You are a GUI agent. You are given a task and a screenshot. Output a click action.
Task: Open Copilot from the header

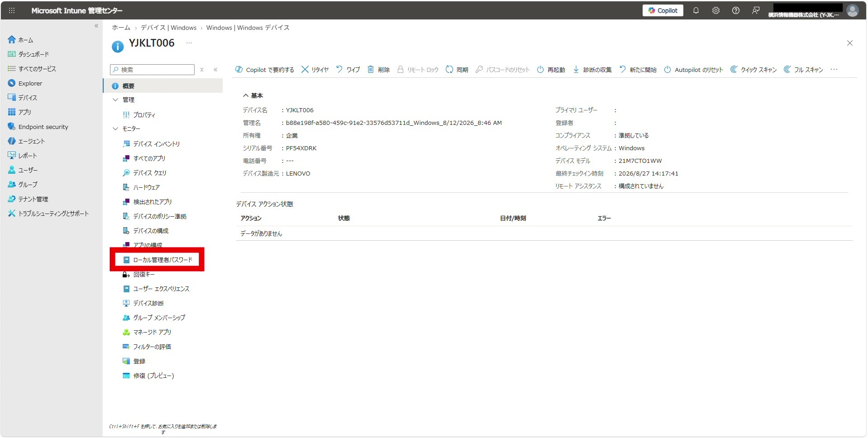point(663,10)
